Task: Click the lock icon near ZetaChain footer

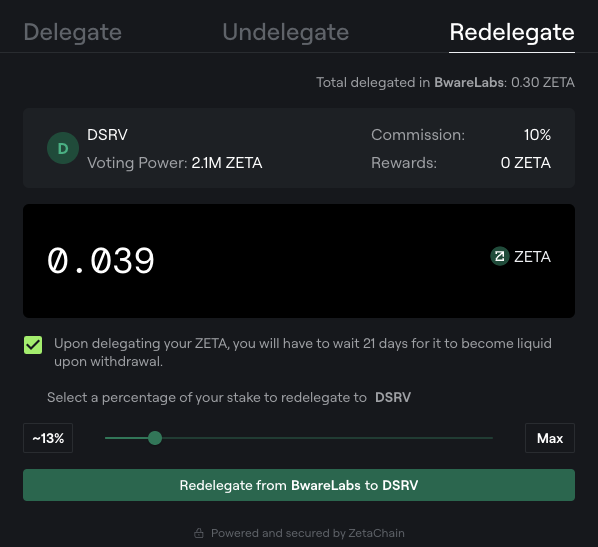Action: click(x=199, y=533)
